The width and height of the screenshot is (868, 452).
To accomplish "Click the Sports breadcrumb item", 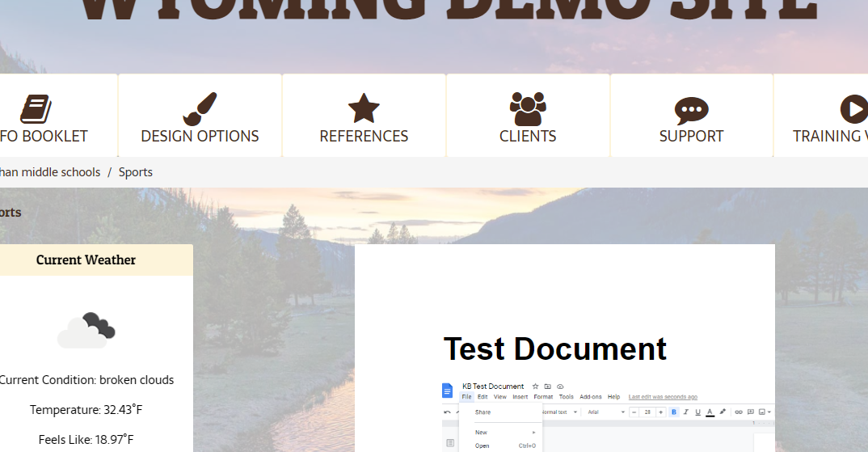I will pos(136,172).
